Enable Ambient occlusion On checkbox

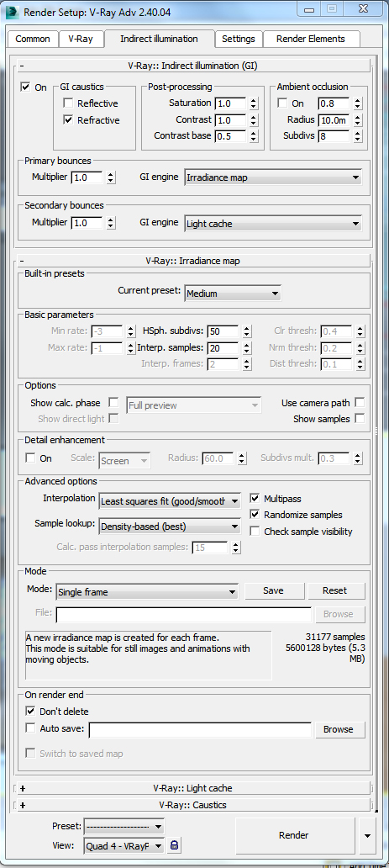click(282, 103)
